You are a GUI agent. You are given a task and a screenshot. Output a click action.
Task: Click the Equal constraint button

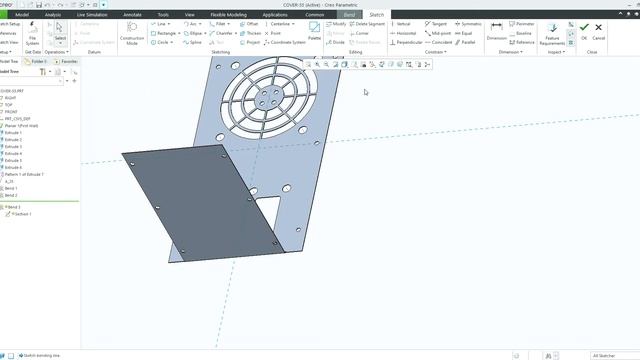click(464, 33)
